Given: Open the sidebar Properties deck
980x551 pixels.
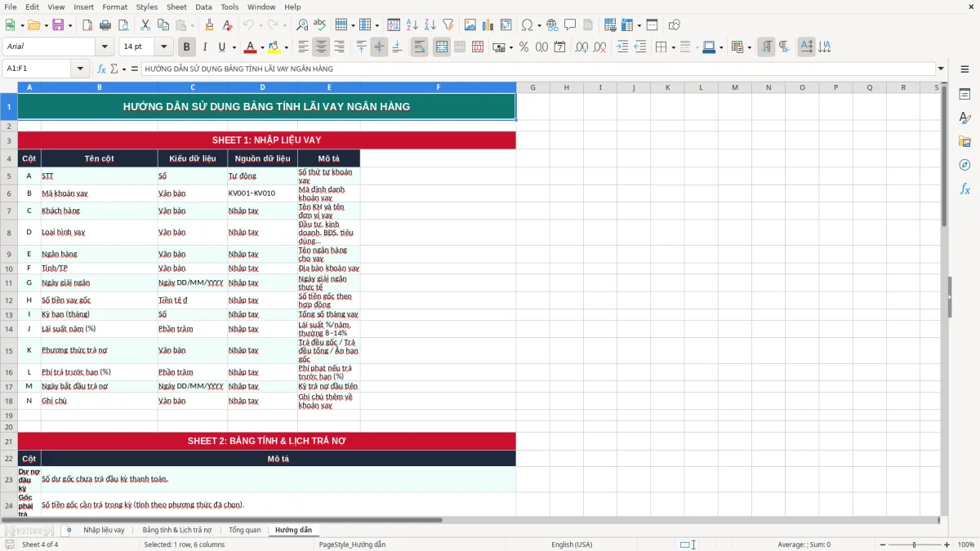Looking at the screenshot, I should [964, 95].
